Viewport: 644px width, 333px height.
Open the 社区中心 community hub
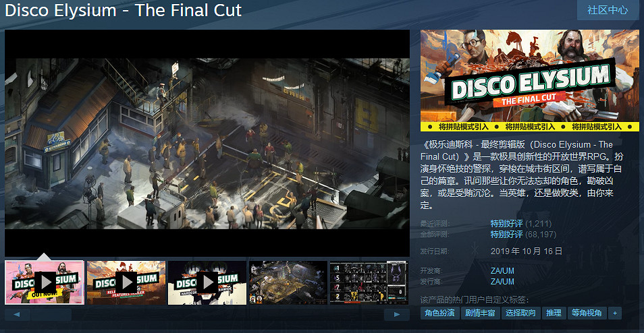(x=608, y=10)
